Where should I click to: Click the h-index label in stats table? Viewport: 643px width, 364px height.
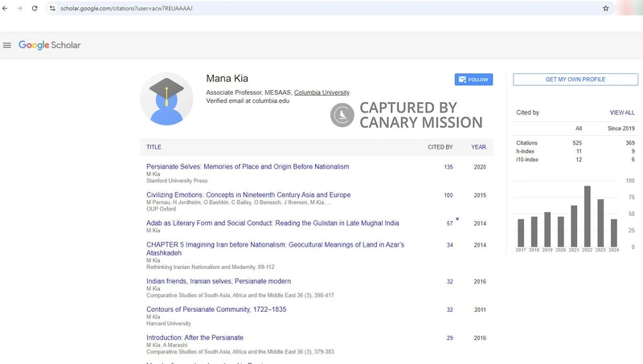click(x=526, y=152)
